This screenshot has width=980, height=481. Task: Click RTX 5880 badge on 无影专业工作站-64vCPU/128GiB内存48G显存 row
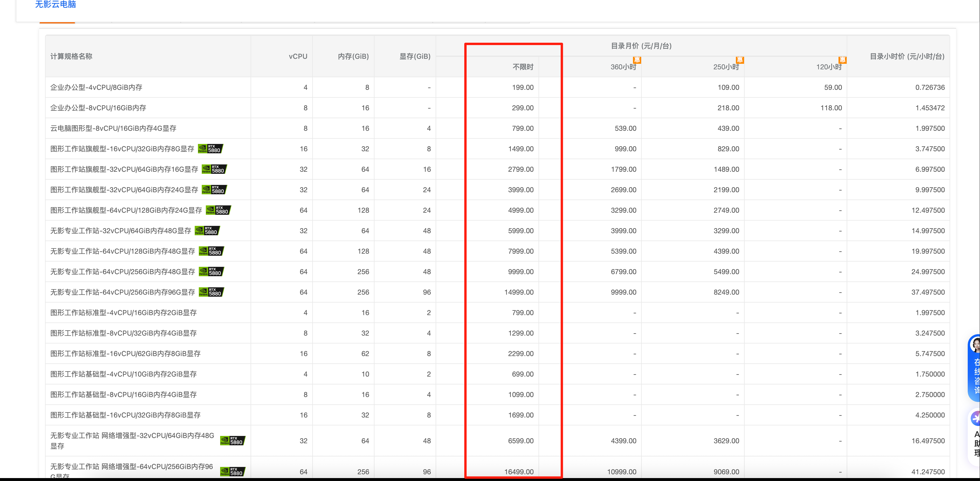211,251
